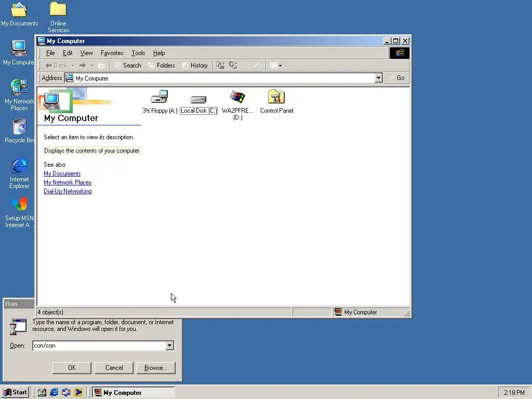Launch Internet Explorer from Quick Launch
The image size is (532, 399).
[x=54, y=393]
